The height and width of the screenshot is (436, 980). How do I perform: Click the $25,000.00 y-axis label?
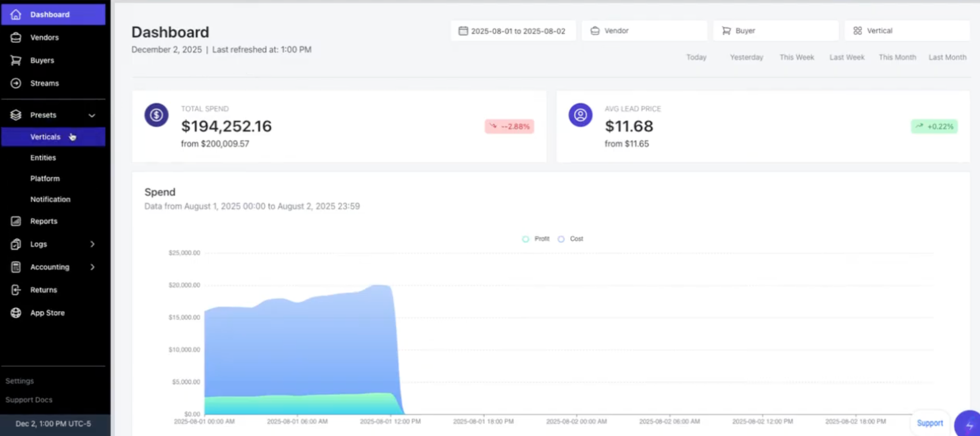[184, 253]
